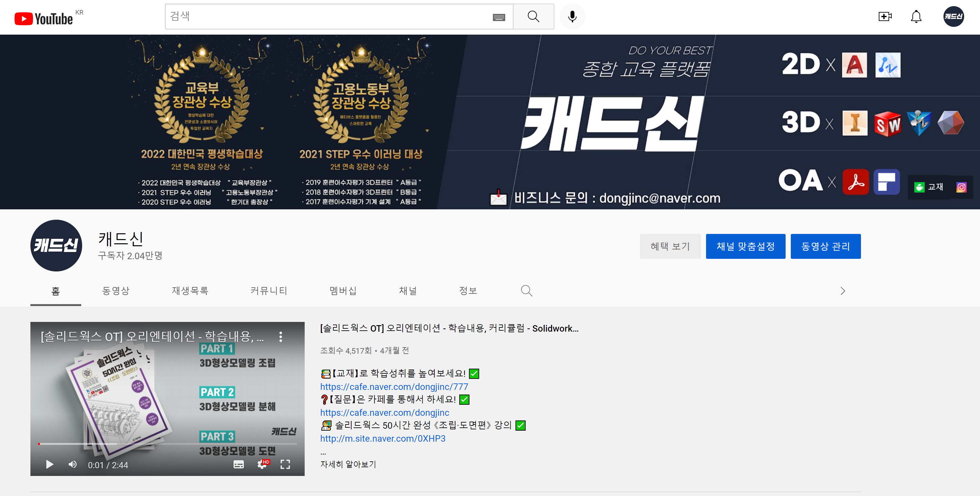
Task: Click the 구독자 2.04만명 text
Action: tap(130, 256)
